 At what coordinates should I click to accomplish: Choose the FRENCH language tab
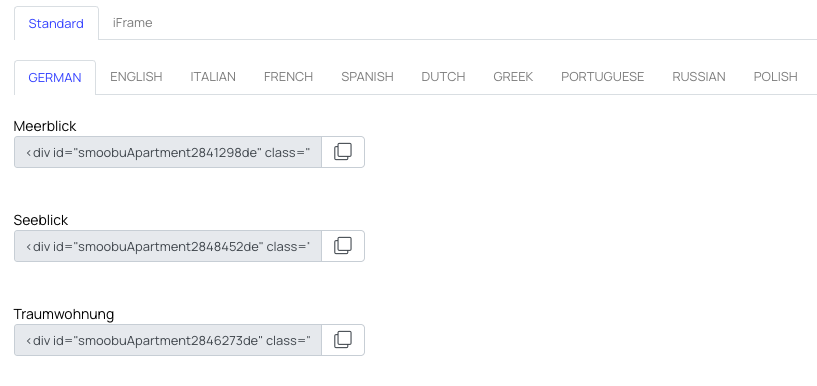pyautogui.click(x=288, y=77)
